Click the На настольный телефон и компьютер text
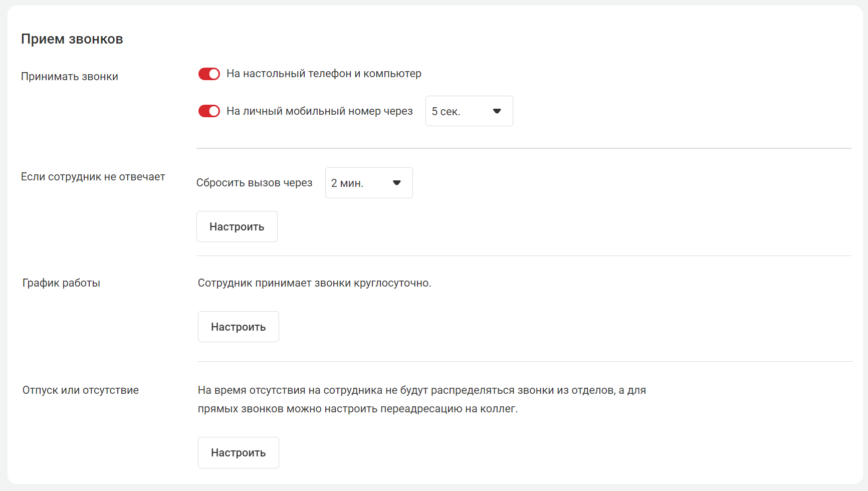868x491 pixels. pos(324,74)
